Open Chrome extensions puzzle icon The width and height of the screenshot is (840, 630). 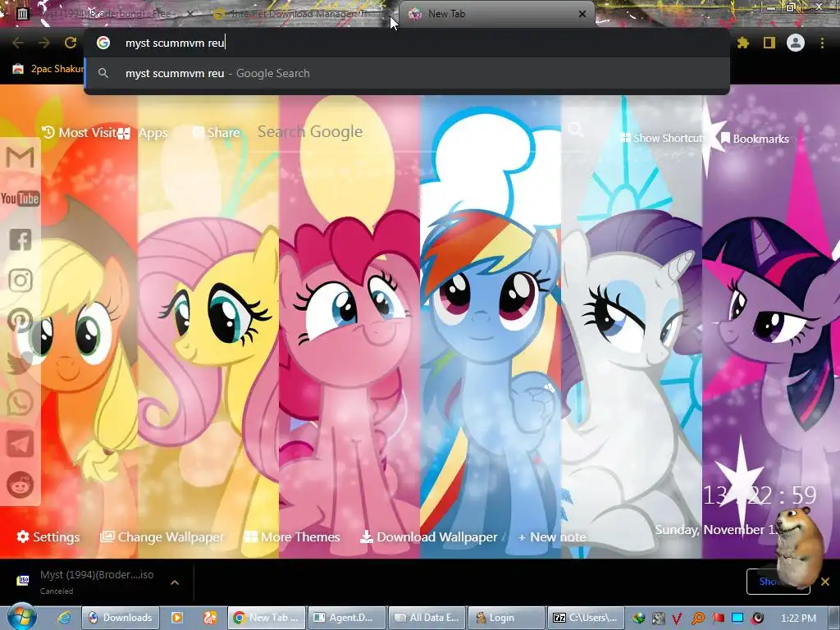click(743, 43)
